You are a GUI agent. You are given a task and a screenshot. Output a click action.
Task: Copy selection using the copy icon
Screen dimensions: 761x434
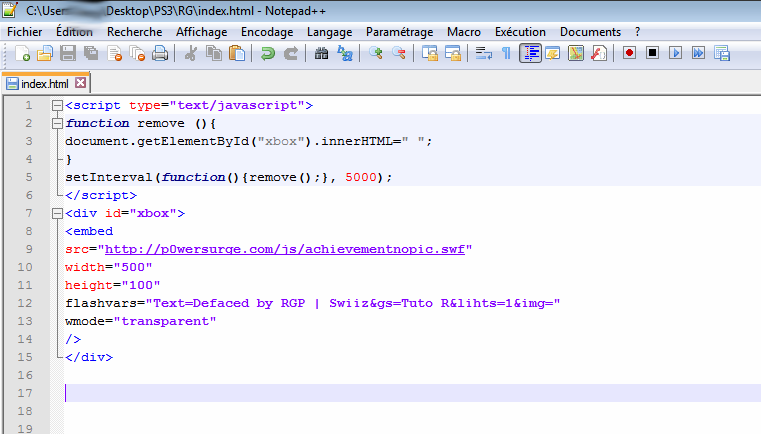pyautogui.click(x=214, y=53)
